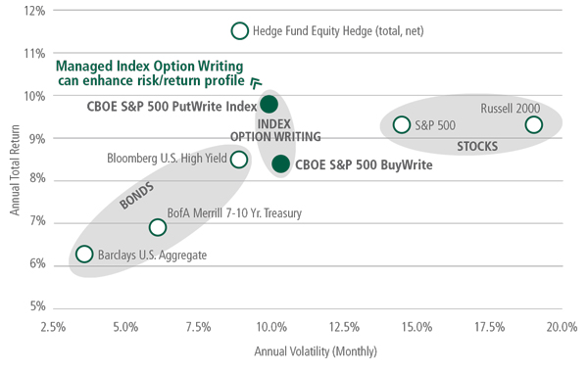Viewport: 588px width, 372px height.
Task: Select the CBOE S&P 500 PutWrite dot
Action: (x=269, y=104)
